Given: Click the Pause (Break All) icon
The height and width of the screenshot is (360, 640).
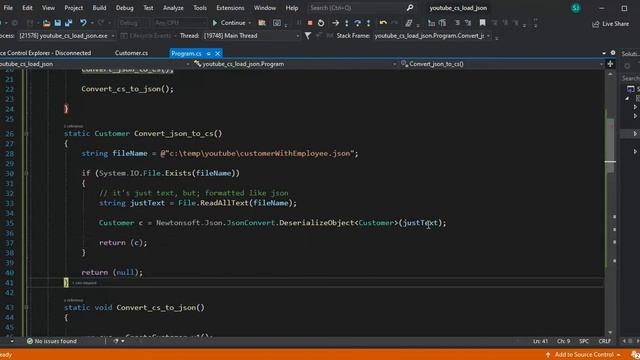Looking at the screenshot, I should 299,23.
